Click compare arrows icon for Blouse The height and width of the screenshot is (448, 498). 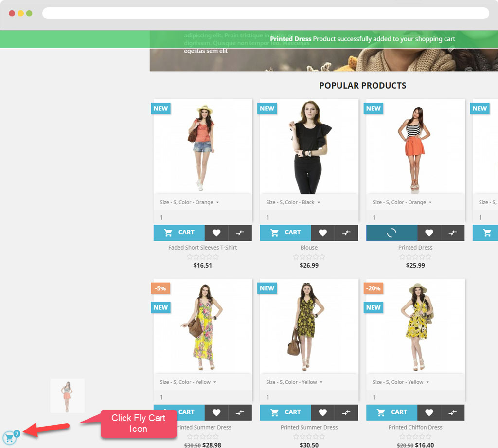346,233
